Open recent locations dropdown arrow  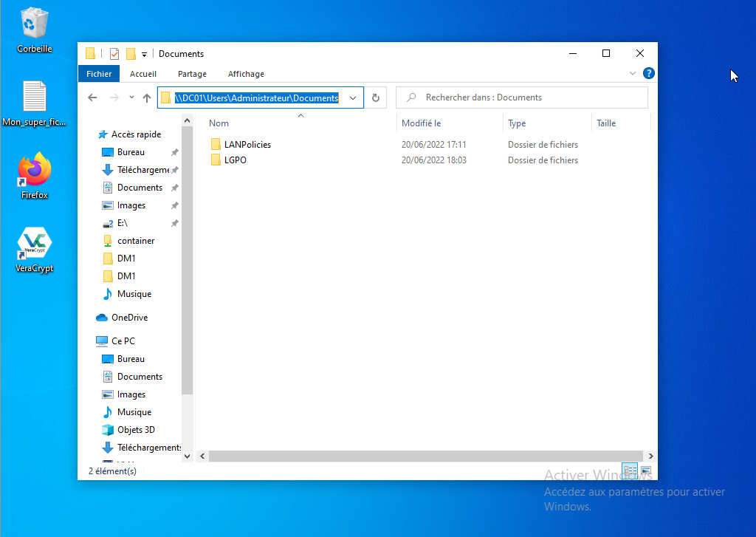(x=131, y=98)
